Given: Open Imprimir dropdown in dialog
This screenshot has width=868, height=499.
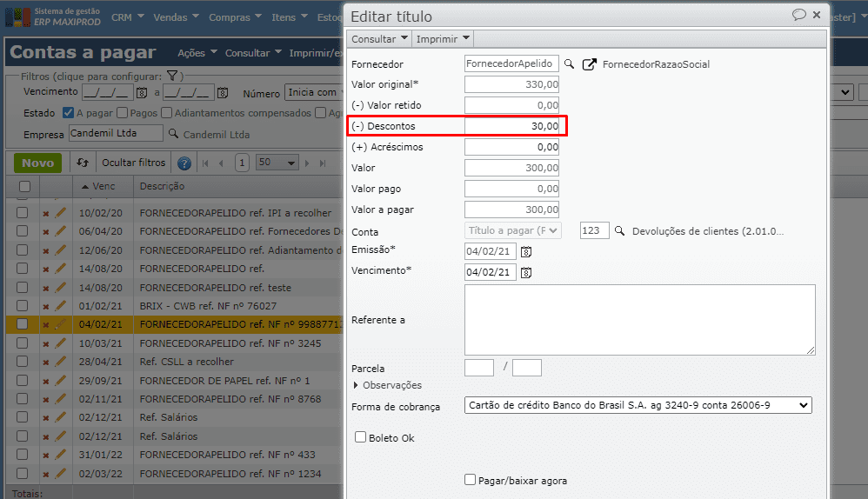Looking at the screenshot, I should [443, 39].
